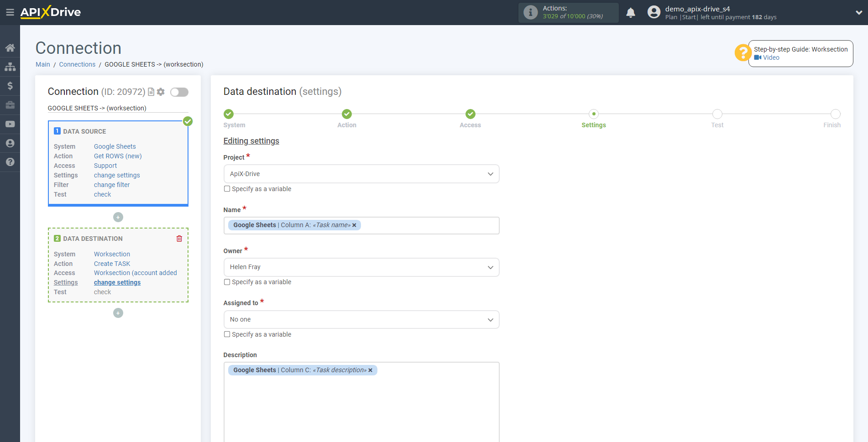Open the connection settings gear icon
The width and height of the screenshot is (868, 442).
click(161, 92)
